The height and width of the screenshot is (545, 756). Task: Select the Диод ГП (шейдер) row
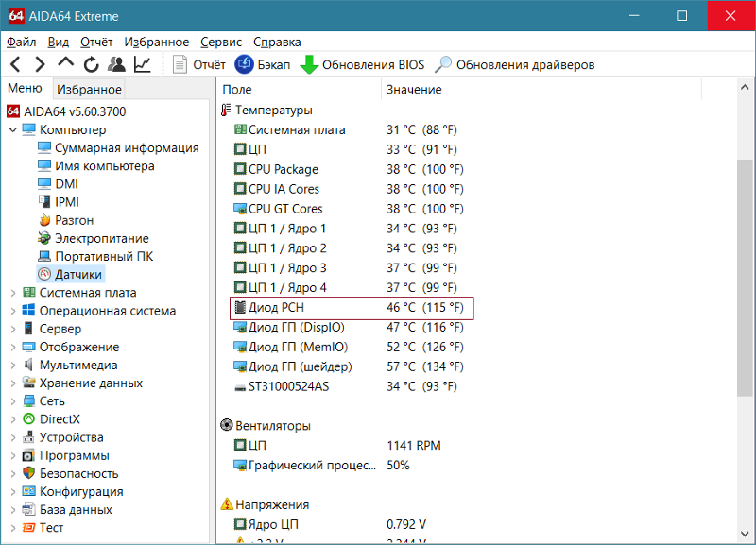[349, 366]
